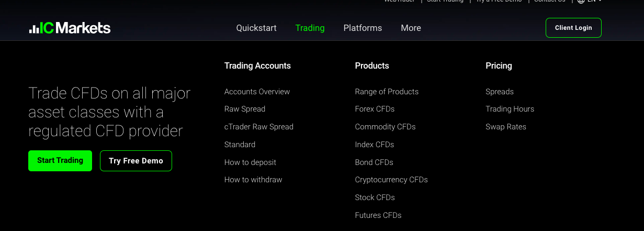Click the Client Login button
Image resolution: width=644 pixels, height=231 pixels.
point(573,28)
